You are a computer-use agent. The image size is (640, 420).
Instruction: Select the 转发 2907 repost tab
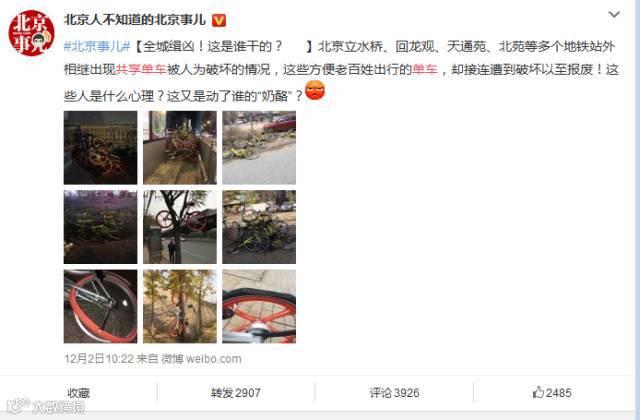click(236, 393)
